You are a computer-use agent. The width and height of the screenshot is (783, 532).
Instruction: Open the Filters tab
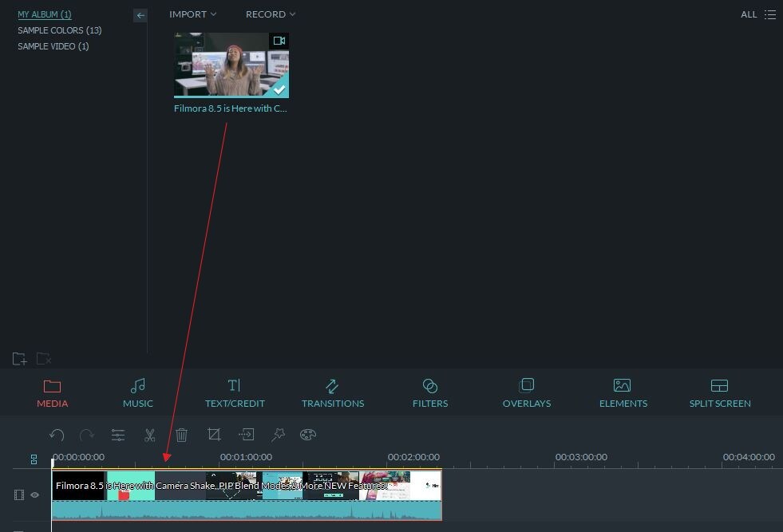point(430,393)
